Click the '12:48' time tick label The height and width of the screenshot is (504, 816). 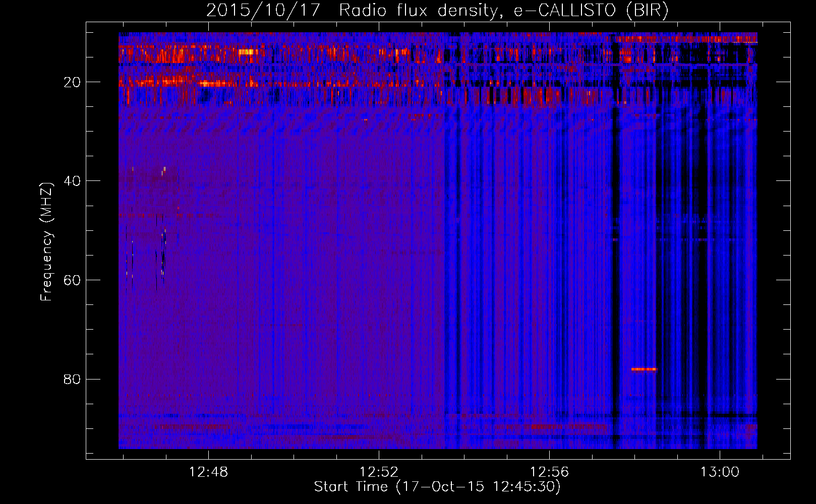208,472
